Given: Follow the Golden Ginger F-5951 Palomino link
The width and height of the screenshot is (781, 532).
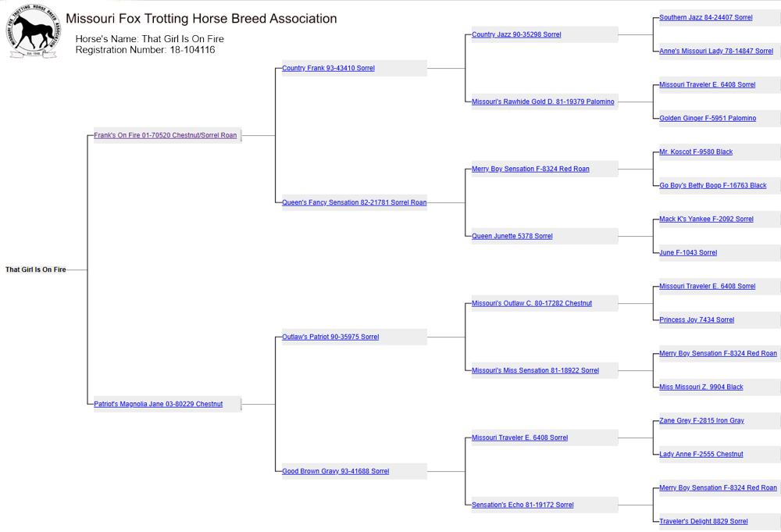Looking at the screenshot, I should pyautogui.click(x=707, y=118).
